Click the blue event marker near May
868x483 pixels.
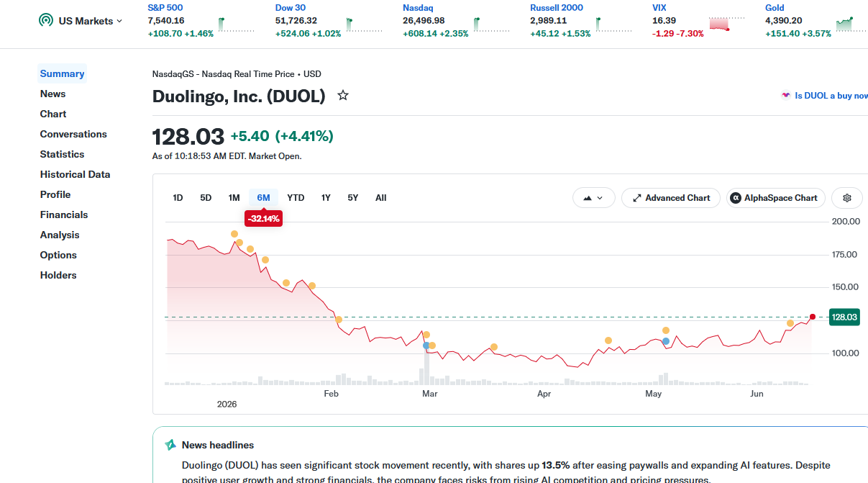[x=666, y=341]
